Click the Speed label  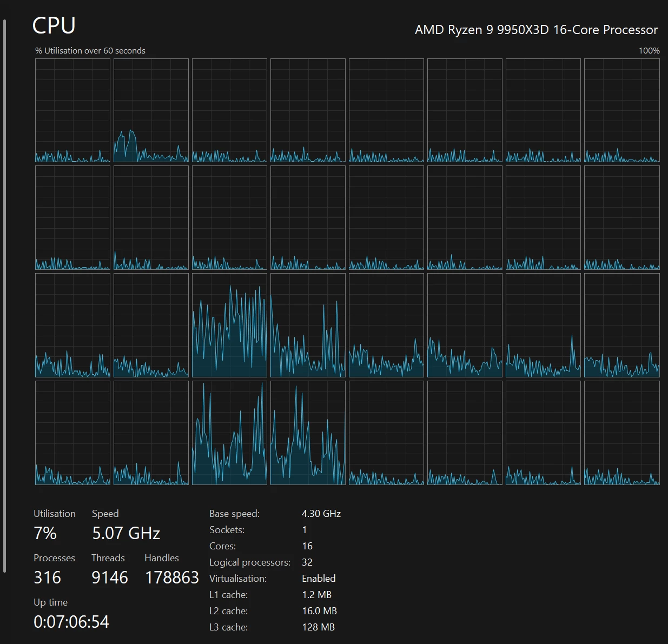tap(105, 514)
